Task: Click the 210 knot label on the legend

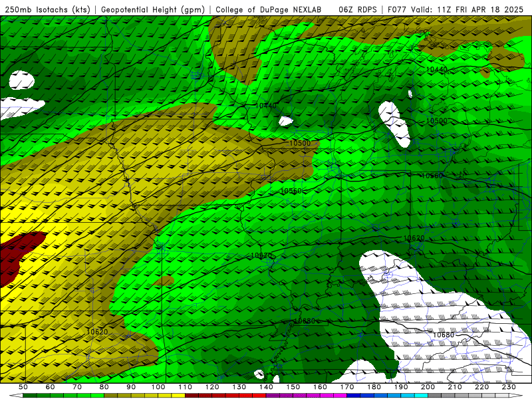Action: pos(455,387)
